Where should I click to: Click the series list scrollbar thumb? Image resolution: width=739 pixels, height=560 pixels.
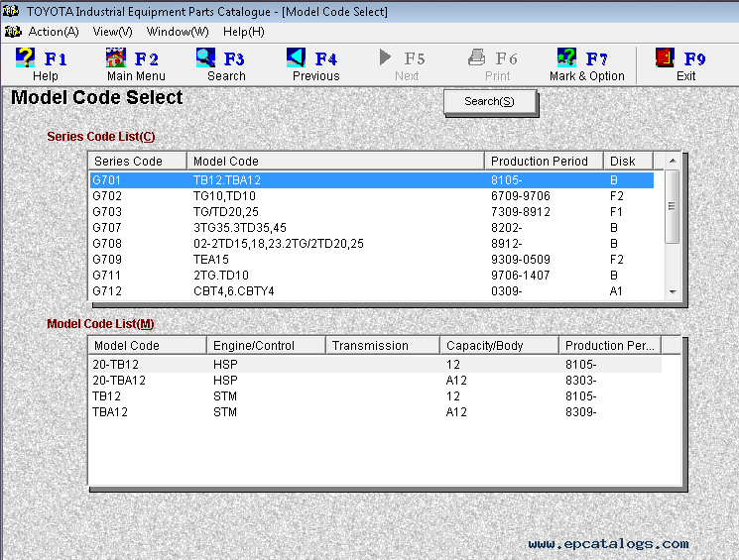click(x=673, y=206)
